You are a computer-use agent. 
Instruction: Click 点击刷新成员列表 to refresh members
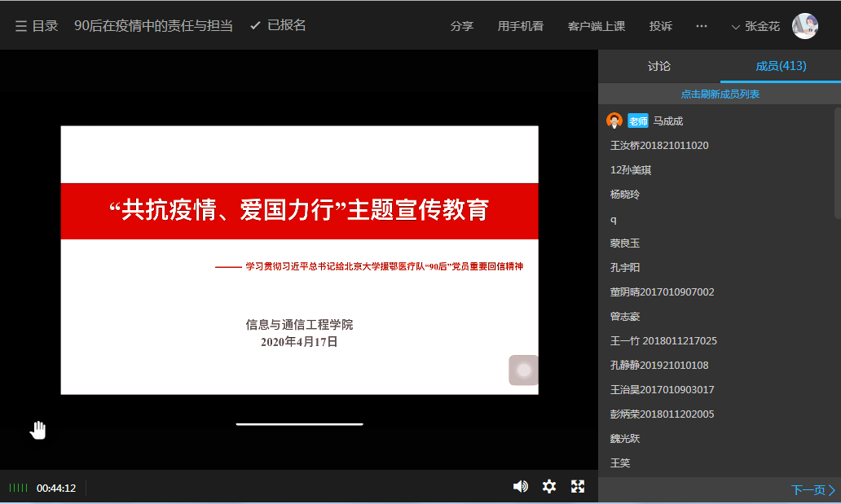(x=720, y=94)
